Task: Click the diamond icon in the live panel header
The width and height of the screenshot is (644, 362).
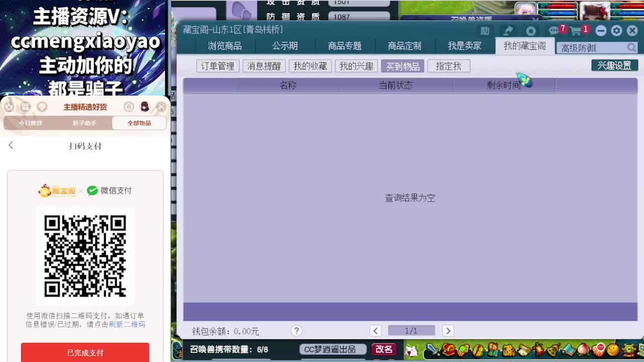Action: click(x=42, y=107)
